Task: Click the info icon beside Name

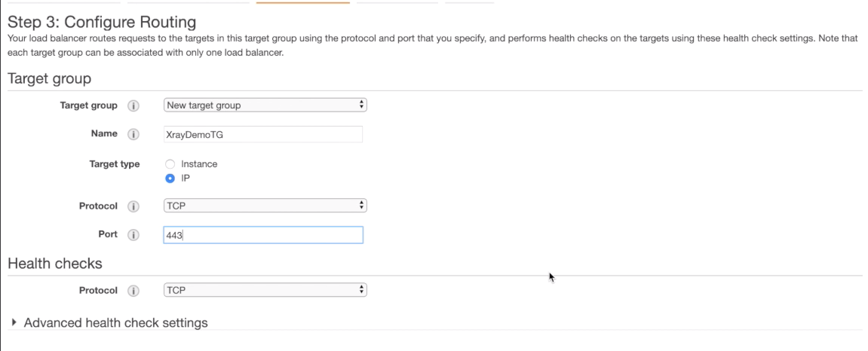Action: click(x=133, y=134)
